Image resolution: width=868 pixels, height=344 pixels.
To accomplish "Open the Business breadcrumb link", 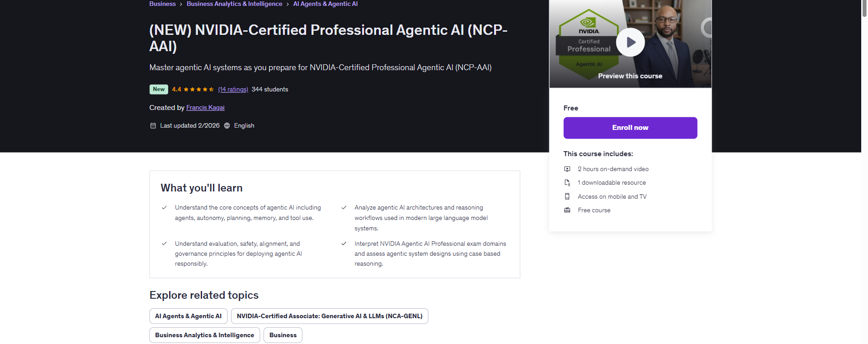I will (x=162, y=4).
